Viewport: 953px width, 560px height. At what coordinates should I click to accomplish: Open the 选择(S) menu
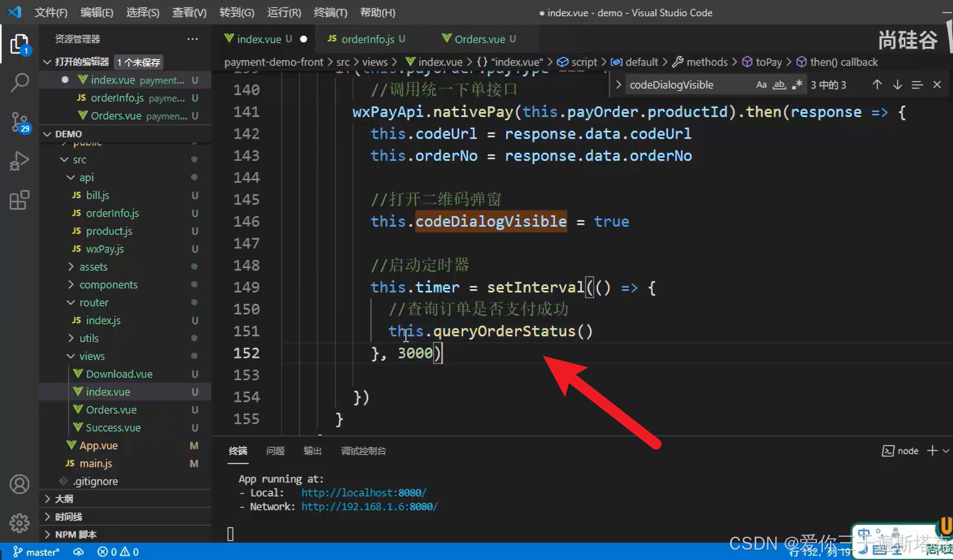pos(142,12)
